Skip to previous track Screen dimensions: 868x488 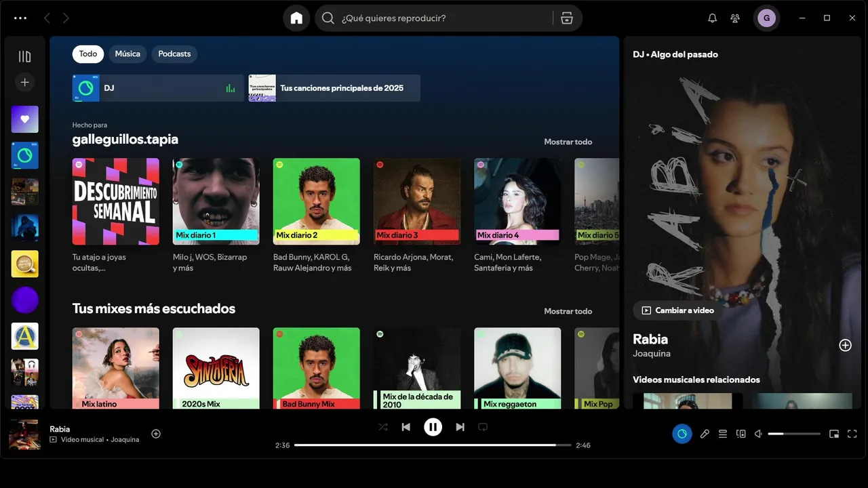(406, 427)
